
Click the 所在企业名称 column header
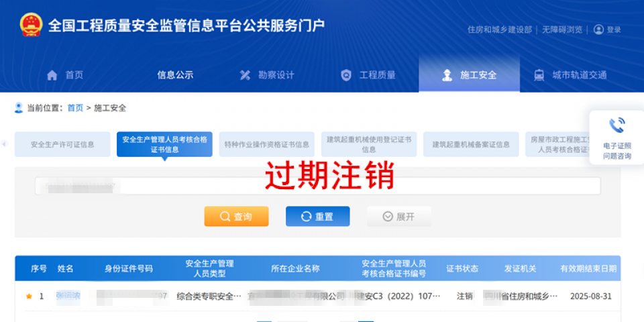pyautogui.click(x=295, y=268)
